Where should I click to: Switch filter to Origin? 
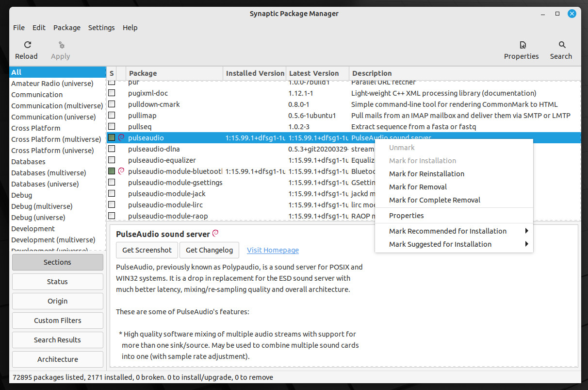(x=57, y=301)
